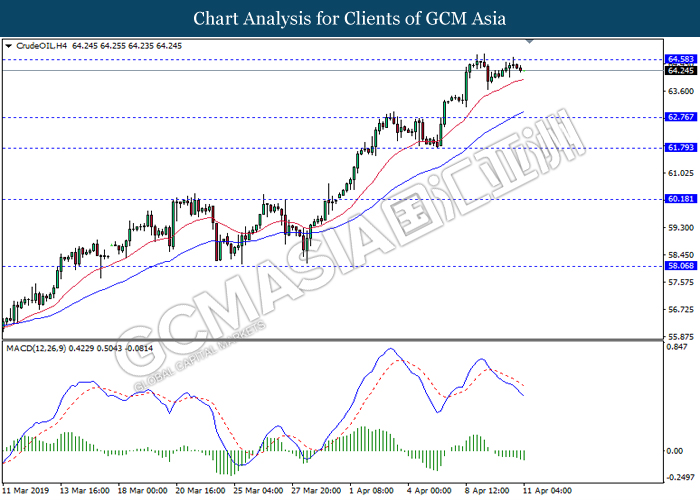This screenshot has width=700, height=500.
Task: Click the chart shift triangle marker
Action: point(529,41)
